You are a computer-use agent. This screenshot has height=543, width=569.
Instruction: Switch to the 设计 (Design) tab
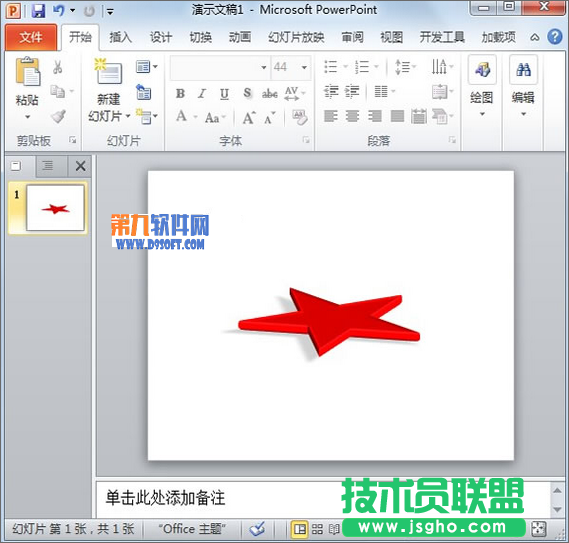tap(161, 37)
